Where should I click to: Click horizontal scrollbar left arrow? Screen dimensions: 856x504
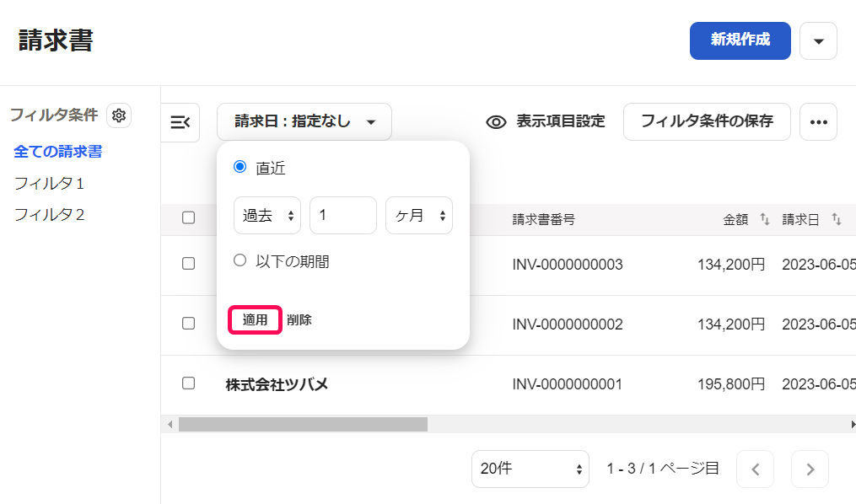(170, 425)
